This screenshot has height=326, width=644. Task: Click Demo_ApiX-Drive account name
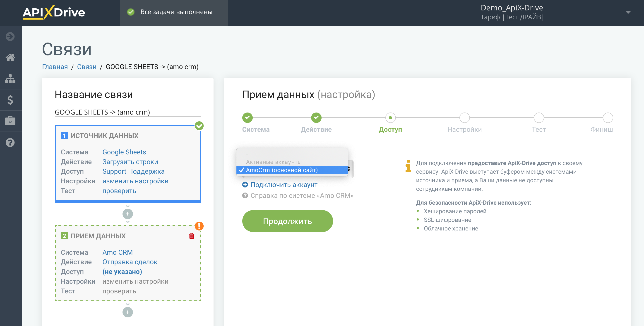tap(512, 8)
